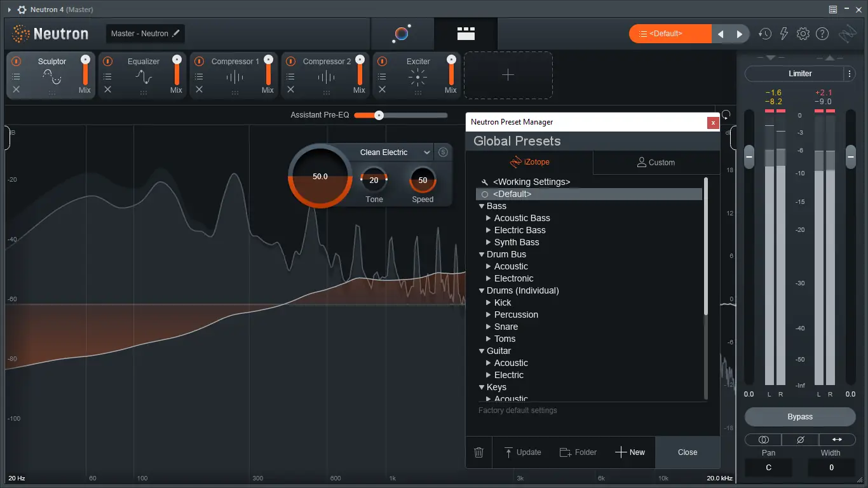868x488 pixels.
Task: Toggle the Equalizer module power button
Action: [107, 62]
